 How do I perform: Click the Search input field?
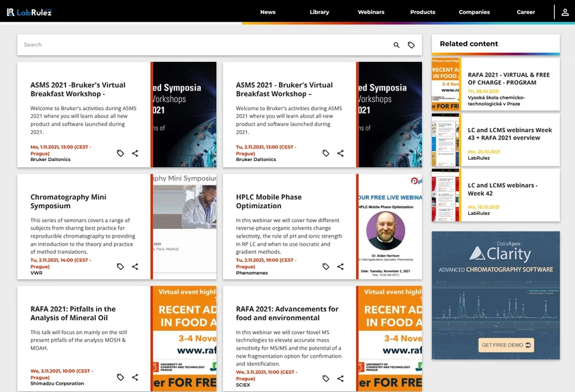click(205, 45)
